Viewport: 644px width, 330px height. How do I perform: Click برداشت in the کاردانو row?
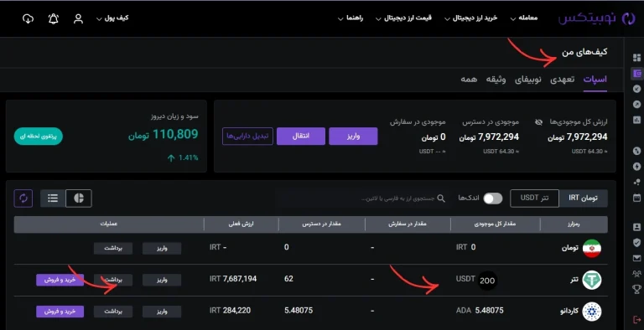(113, 312)
